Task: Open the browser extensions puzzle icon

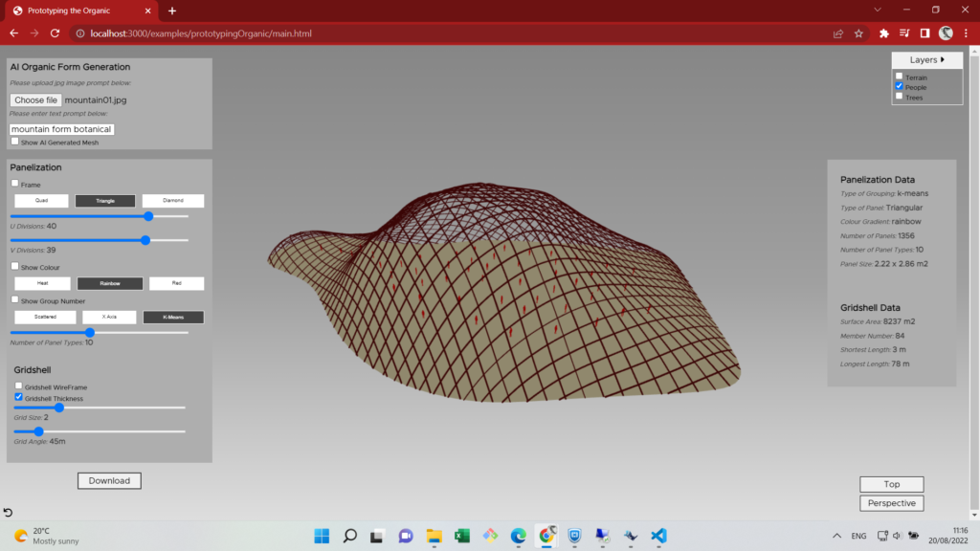Action: point(884,33)
